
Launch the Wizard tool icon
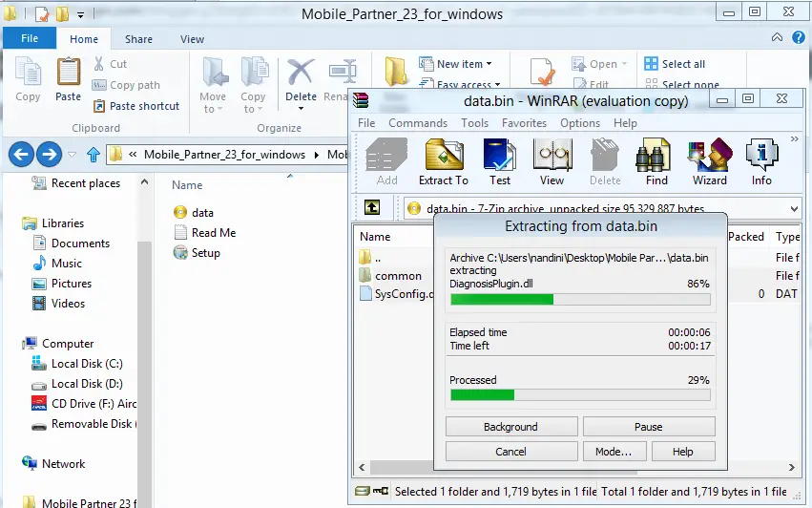709,160
